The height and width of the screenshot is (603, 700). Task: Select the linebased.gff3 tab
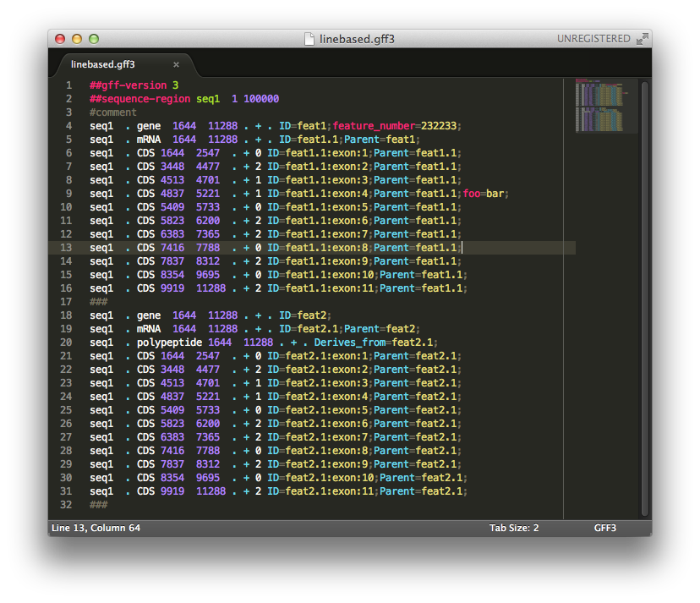pyautogui.click(x=103, y=64)
